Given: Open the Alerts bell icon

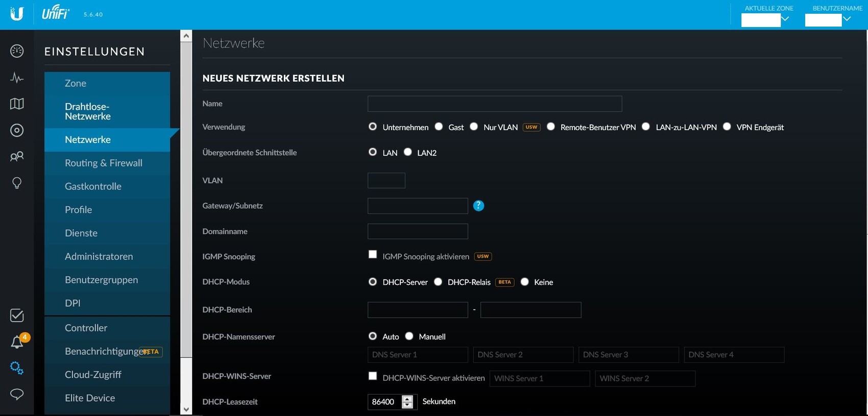Looking at the screenshot, I should coord(17,342).
